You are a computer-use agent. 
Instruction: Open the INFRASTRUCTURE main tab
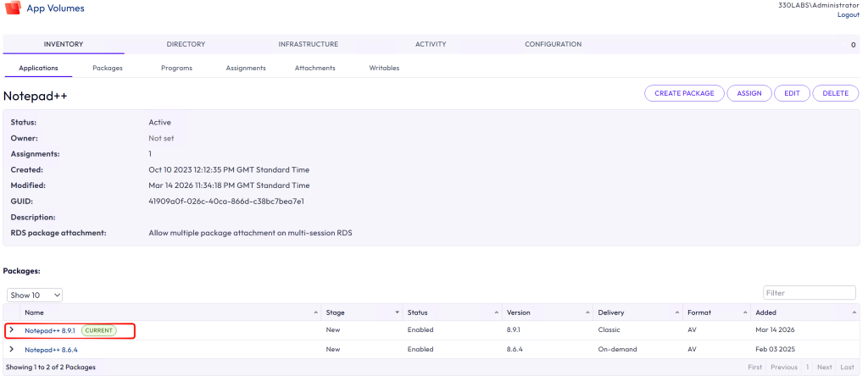pyautogui.click(x=309, y=44)
